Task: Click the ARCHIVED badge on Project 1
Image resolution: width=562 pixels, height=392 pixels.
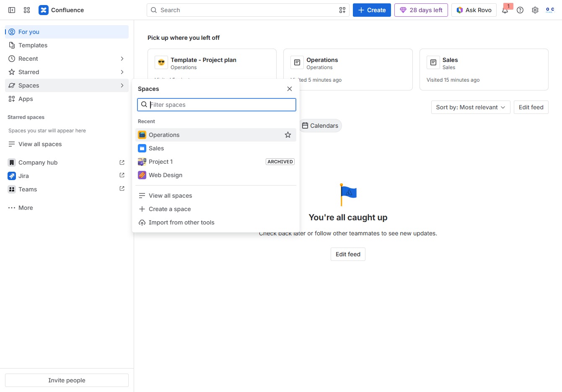Action: coord(280,162)
